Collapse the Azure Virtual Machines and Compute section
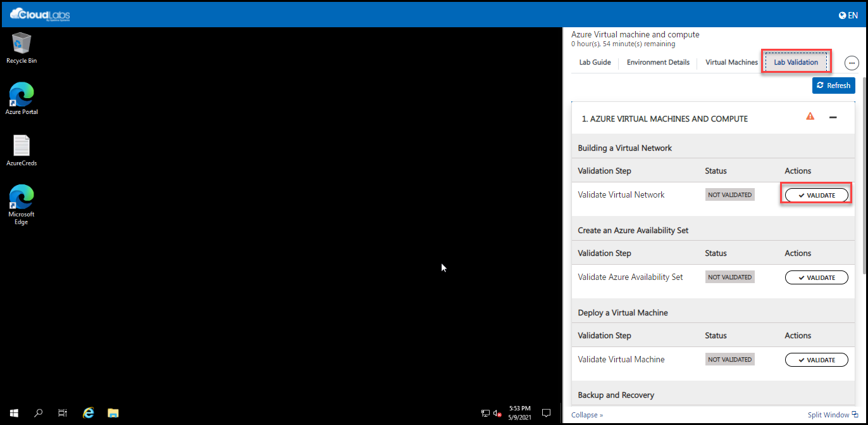 pos(833,117)
